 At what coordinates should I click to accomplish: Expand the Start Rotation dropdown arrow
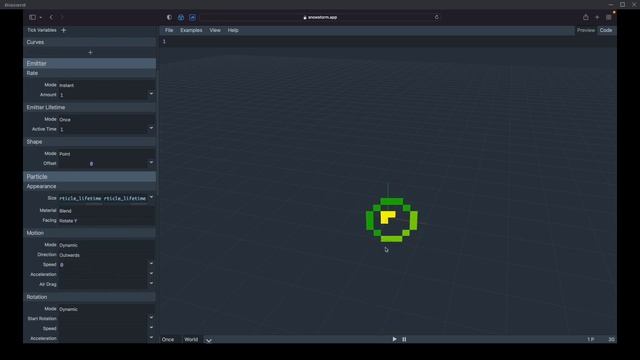[151, 318]
